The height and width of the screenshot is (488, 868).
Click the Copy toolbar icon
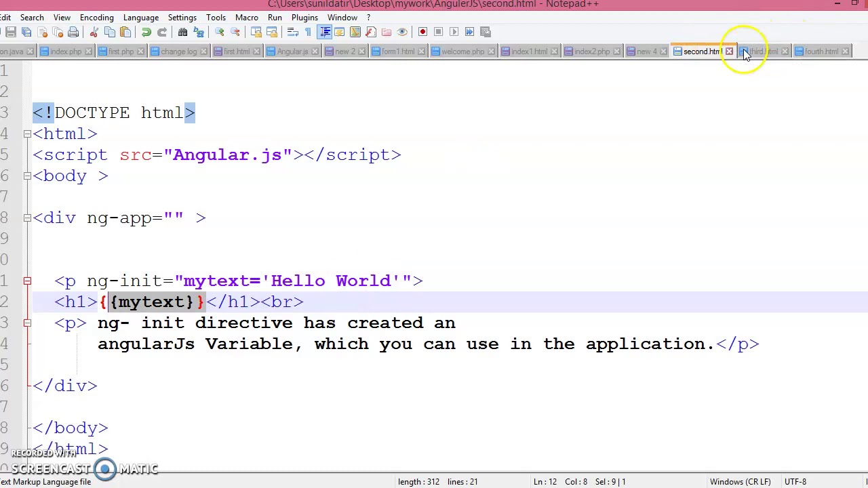point(109,32)
